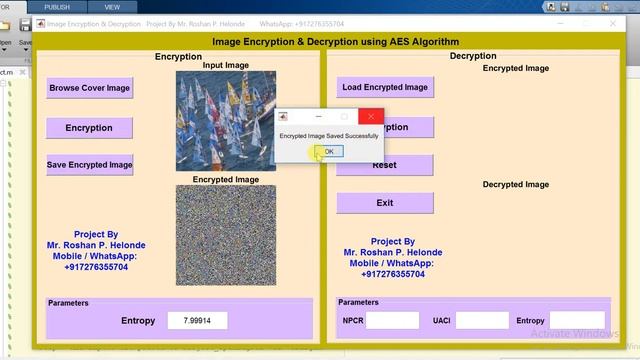Viewport: 640px width, 360px height.
Task: Click the title 'Image Encryption & Decryption using AES Algorithm'
Action: coord(336,42)
